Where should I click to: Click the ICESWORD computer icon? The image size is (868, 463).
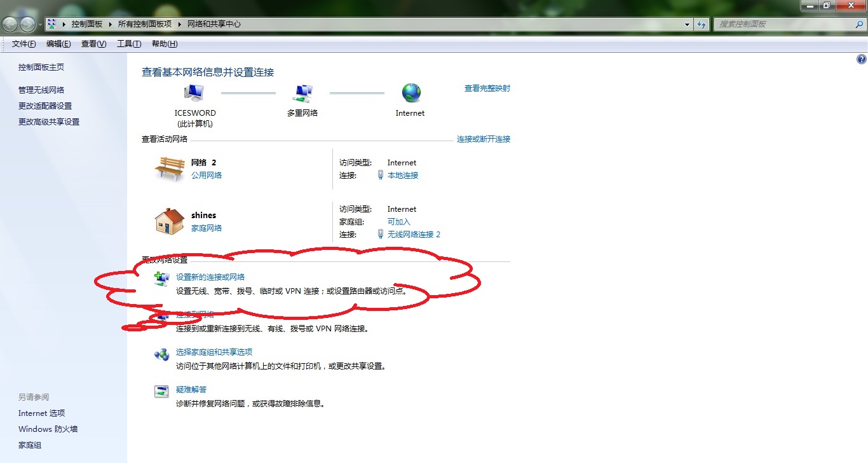194,93
